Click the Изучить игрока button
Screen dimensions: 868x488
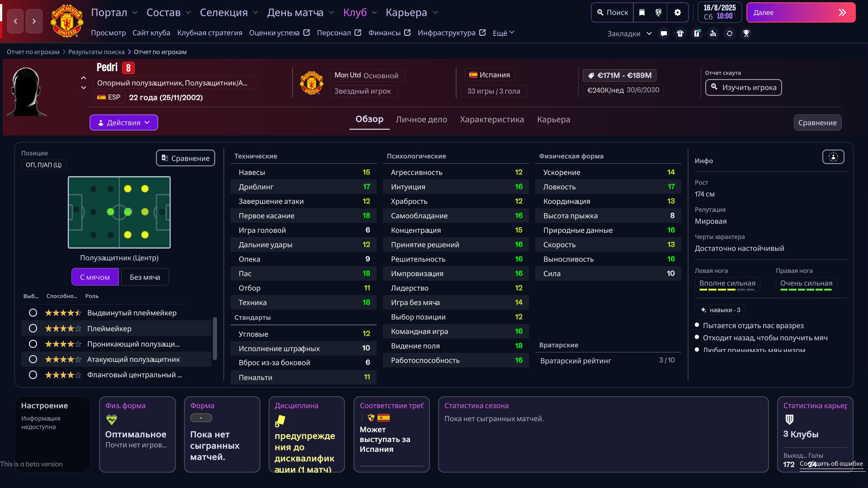[x=743, y=87]
